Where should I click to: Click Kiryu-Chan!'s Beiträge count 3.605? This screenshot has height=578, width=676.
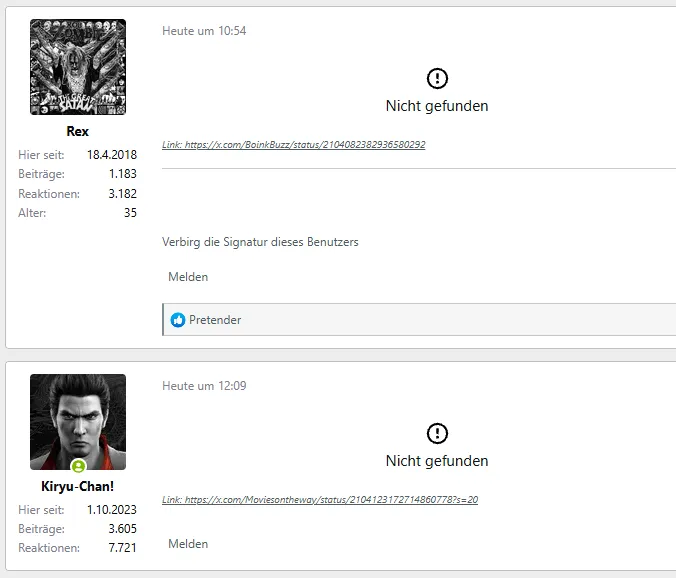[x=123, y=529]
